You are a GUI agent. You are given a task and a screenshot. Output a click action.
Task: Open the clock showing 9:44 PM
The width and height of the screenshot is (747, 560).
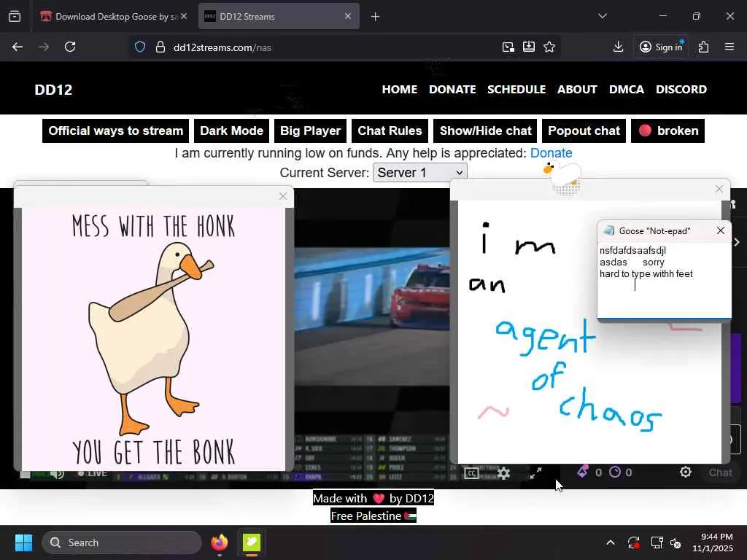tap(713, 542)
